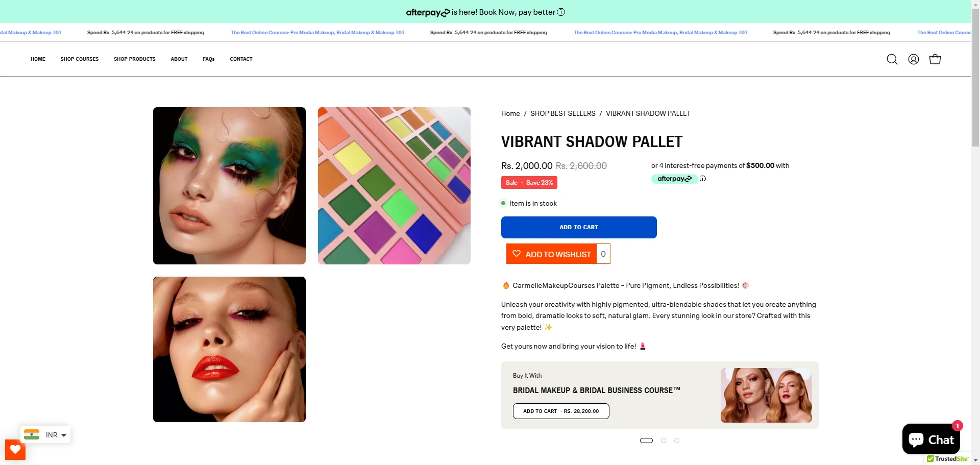Click the green item-in-stock indicator dot
Viewport: 980px width, 465px height.
click(x=503, y=203)
